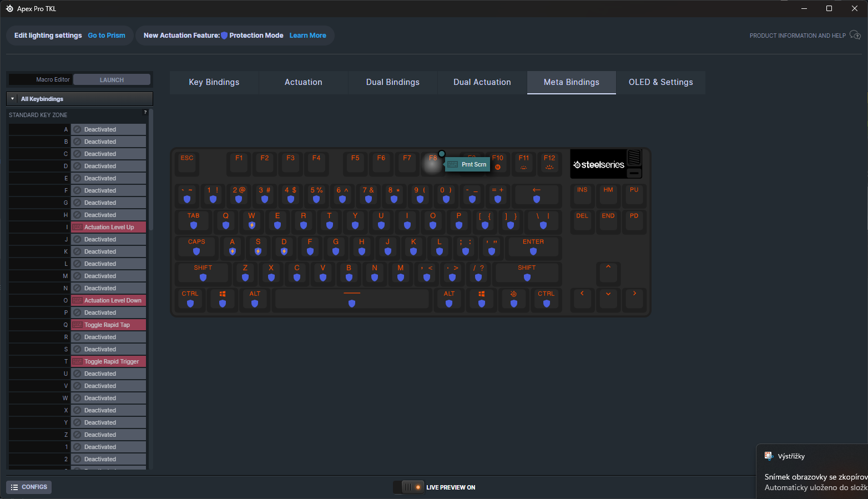Screen dimensions: 868x499
Task: Open the OLED & Settings tab
Action: [661, 82]
